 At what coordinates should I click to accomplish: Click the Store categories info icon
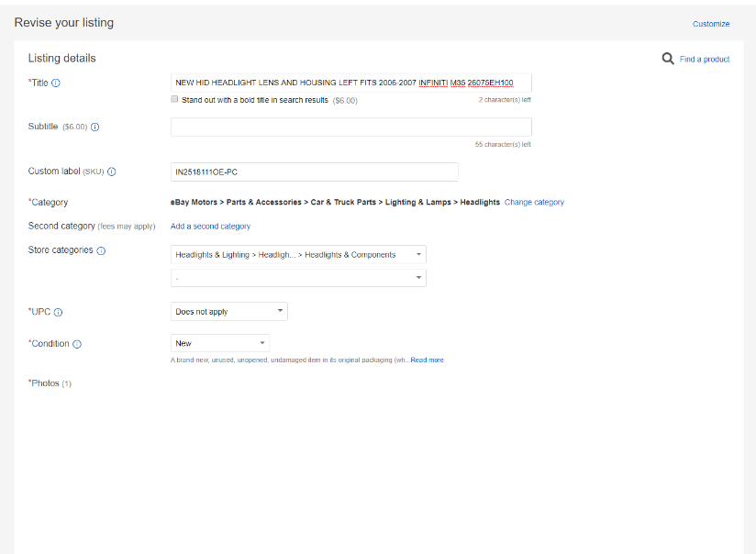[x=101, y=249]
